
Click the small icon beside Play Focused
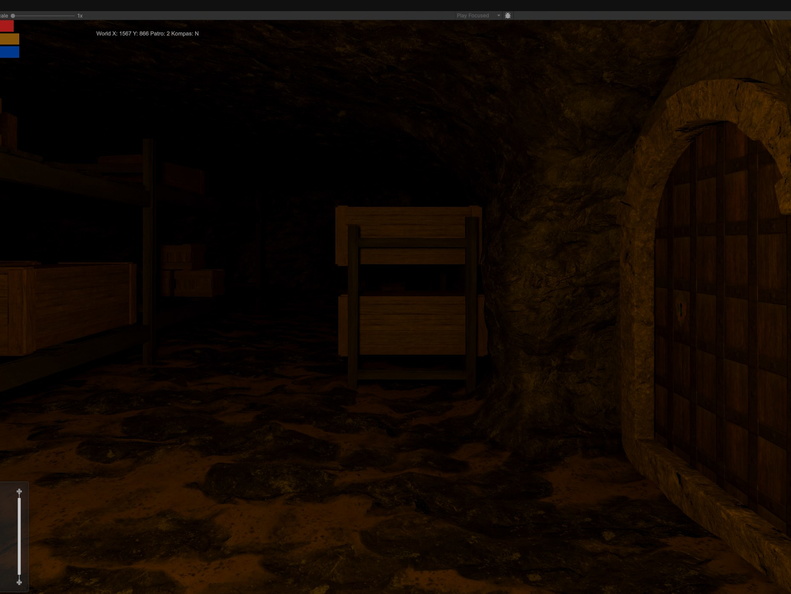[508, 16]
